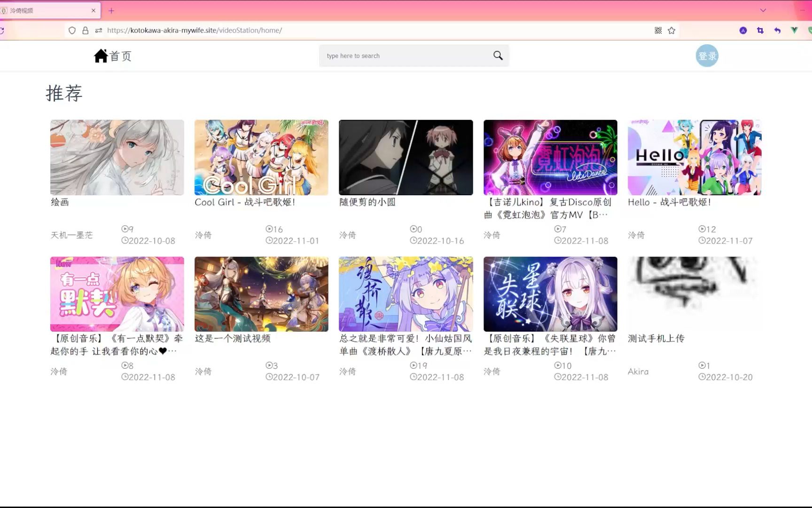Image resolution: width=812 pixels, height=508 pixels.
Task: Open the Hello 战斗吧歌姬 thumbnail
Action: click(695, 158)
